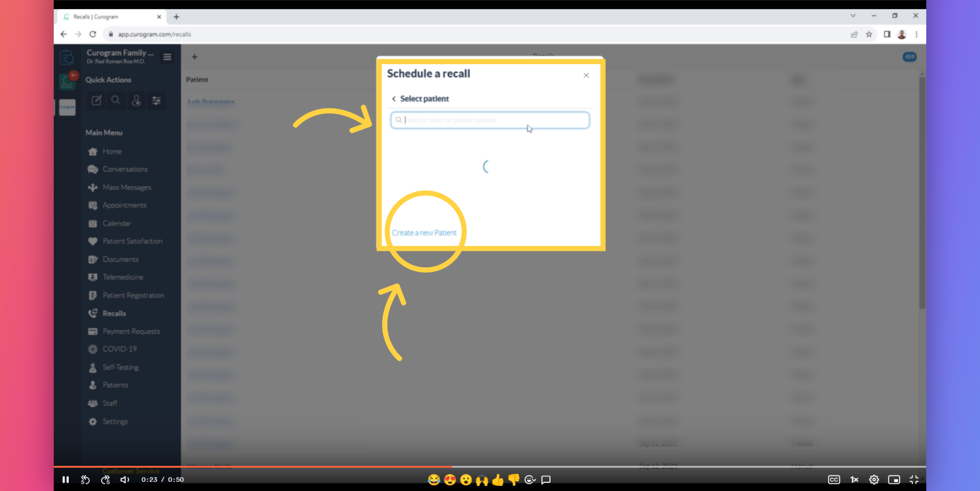This screenshot has height=491, width=980.
Task: Rewind video using the skip-back icon
Action: [85, 480]
